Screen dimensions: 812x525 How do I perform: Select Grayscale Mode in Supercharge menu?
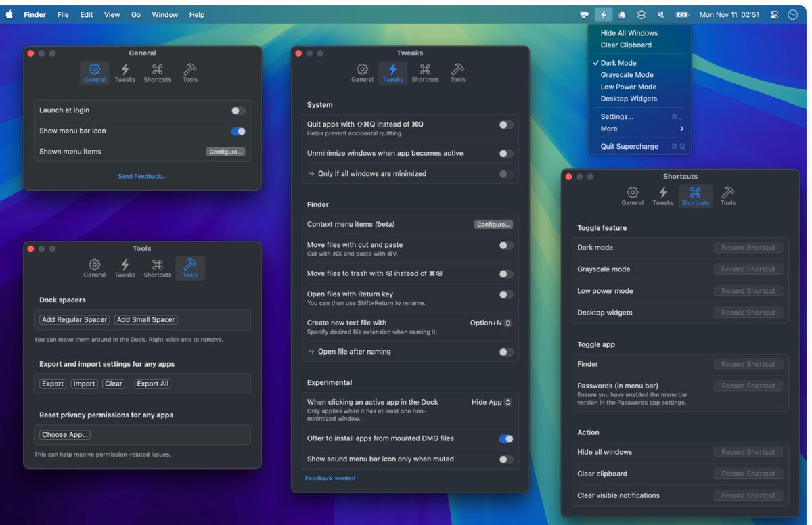tap(639, 75)
